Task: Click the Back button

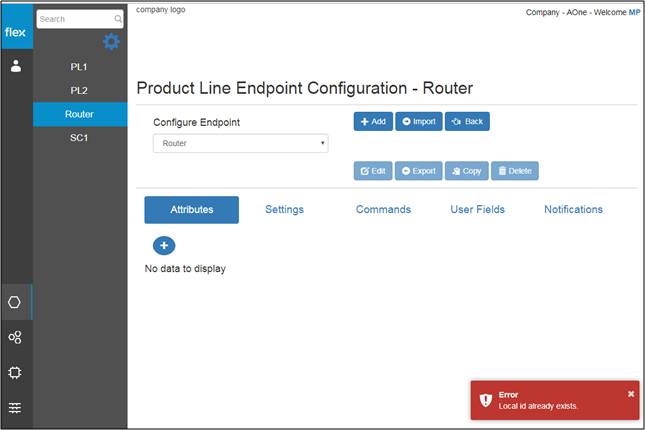Action: click(467, 121)
